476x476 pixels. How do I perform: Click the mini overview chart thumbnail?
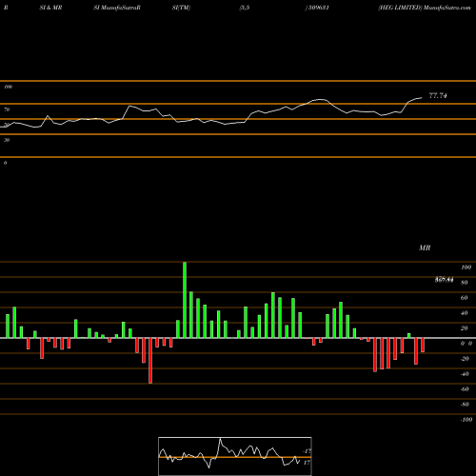(235, 456)
